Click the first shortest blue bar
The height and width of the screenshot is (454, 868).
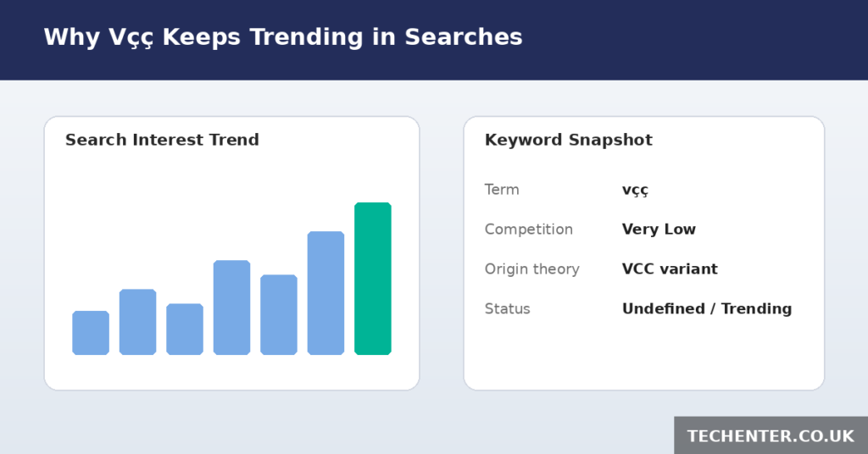91,333
